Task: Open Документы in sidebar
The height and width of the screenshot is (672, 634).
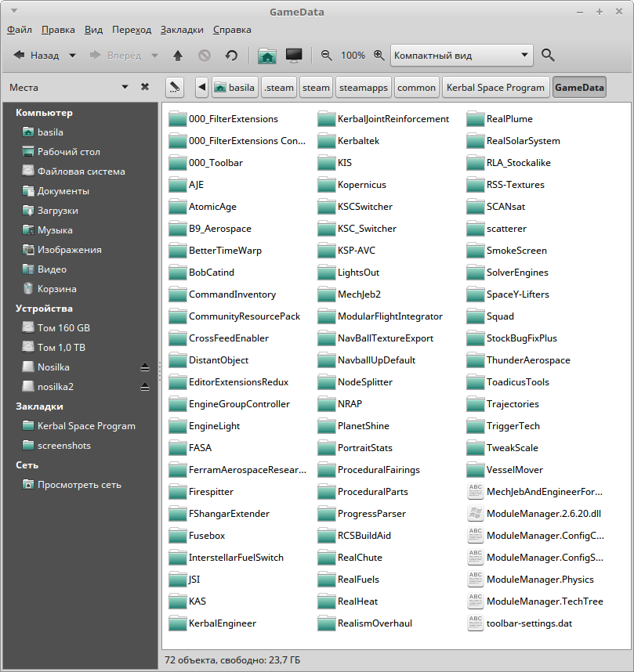Action: click(56, 191)
